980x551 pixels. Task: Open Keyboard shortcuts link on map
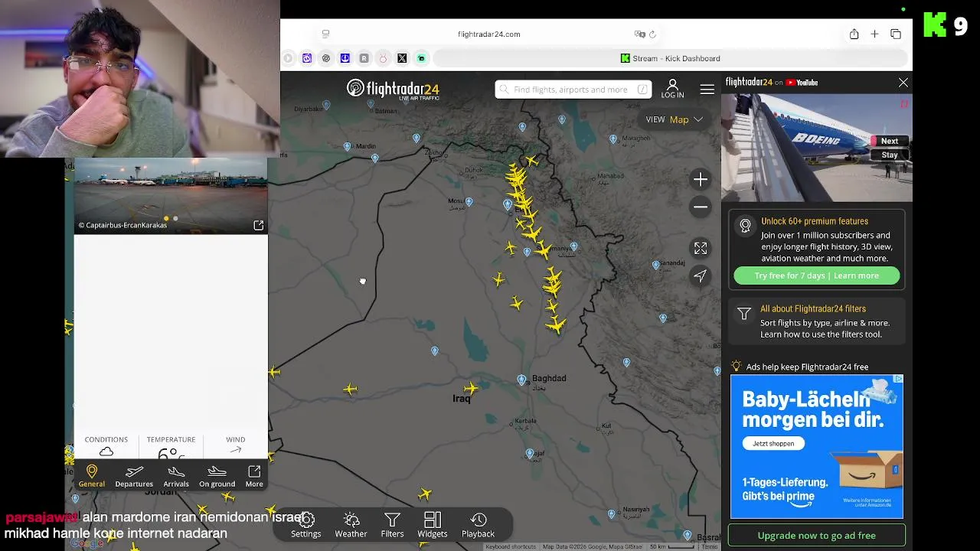(x=511, y=546)
